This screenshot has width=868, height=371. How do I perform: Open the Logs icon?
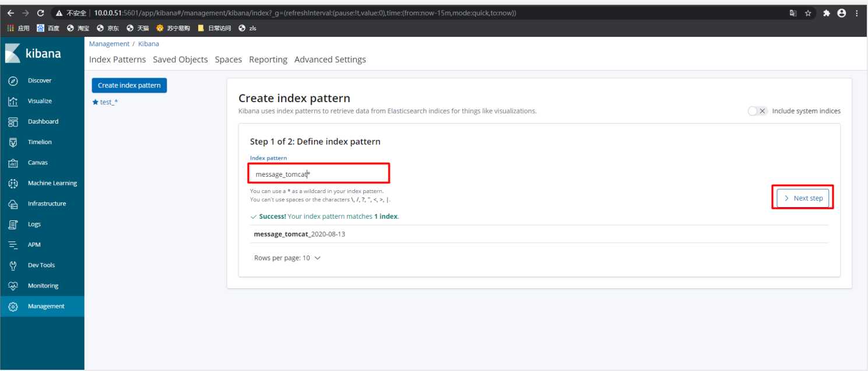(x=13, y=224)
